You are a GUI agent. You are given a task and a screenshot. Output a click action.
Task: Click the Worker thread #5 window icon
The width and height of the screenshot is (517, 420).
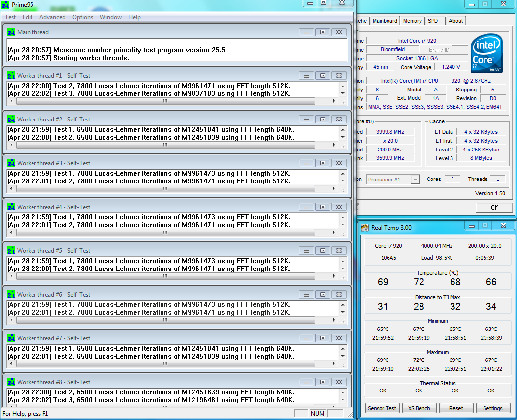tap(11, 251)
